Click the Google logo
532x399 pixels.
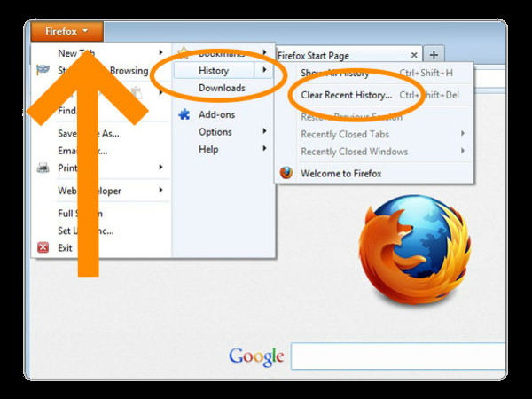click(256, 357)
